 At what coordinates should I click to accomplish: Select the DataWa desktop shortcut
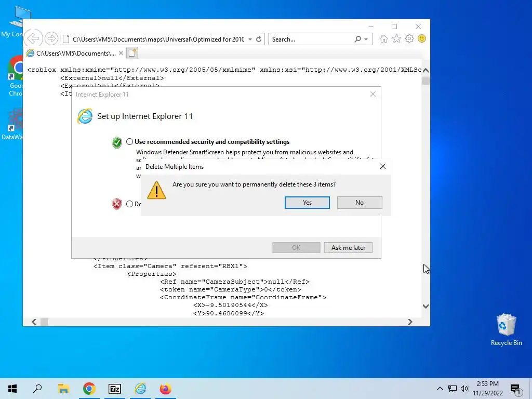[x=12, y=124]
